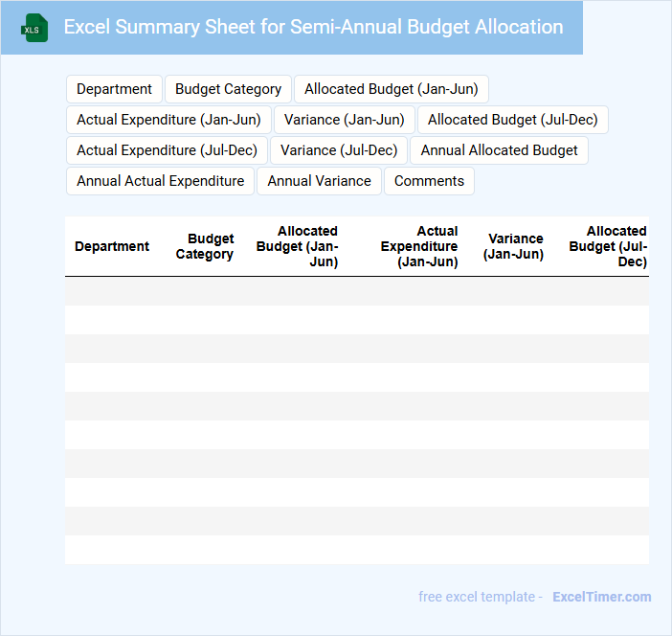The height and width of the screenshot is (636, 672).
Task: Click the first empty row of the table
Action: coord(356,291)
